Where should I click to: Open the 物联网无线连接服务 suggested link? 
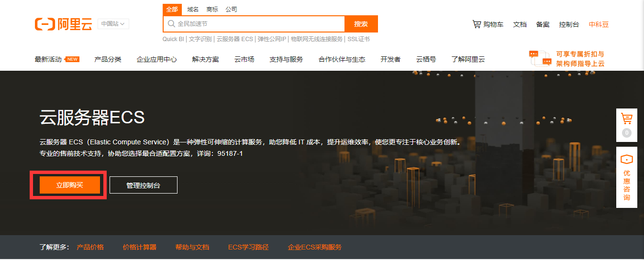click(x=317, y=39)
